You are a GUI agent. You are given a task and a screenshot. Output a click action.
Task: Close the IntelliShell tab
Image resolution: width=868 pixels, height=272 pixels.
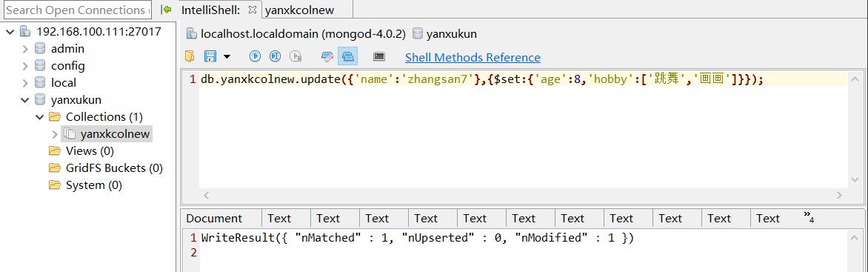253,10
